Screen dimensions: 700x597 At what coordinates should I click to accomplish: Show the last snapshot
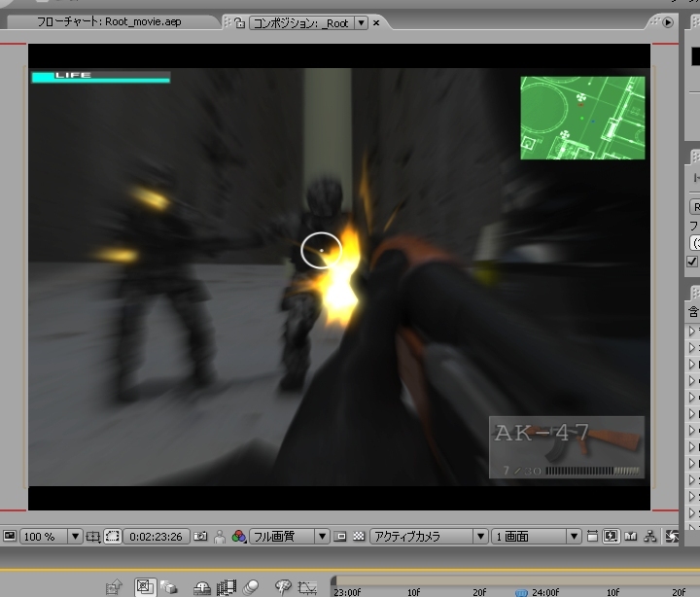219,537
